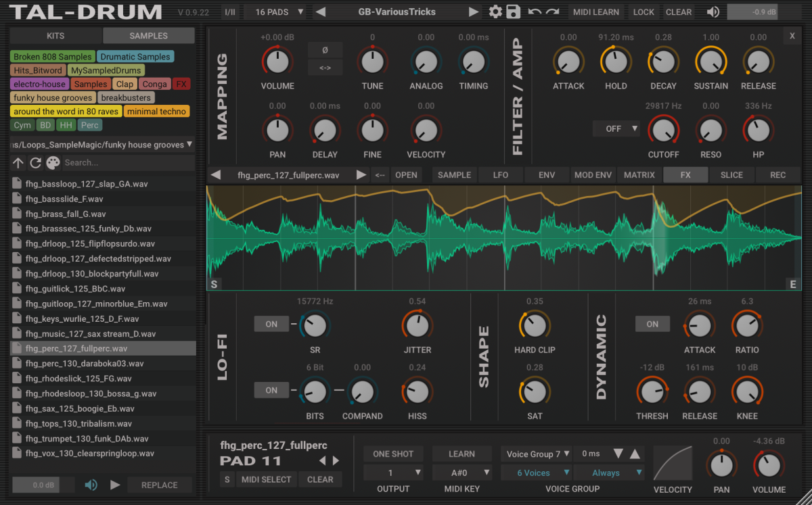Screen dimensions: 812x505
Task: Go up one folder in sample browser
Action: 18,162
